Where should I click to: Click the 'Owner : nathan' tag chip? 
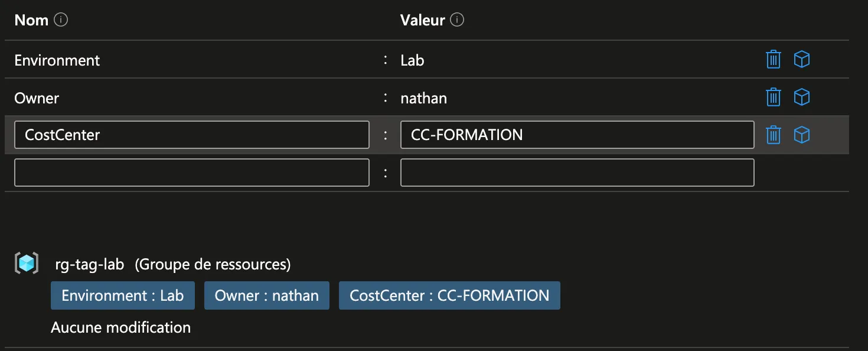coord(267,295)
